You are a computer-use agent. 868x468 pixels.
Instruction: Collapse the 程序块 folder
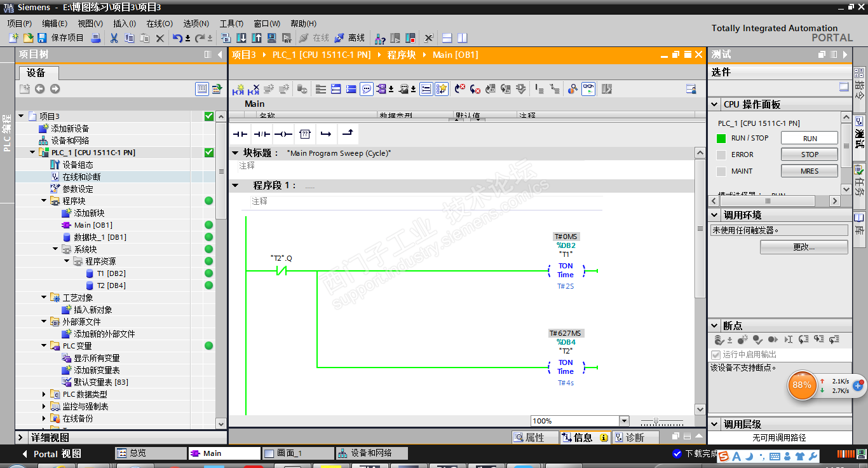(x=44, y=200)
